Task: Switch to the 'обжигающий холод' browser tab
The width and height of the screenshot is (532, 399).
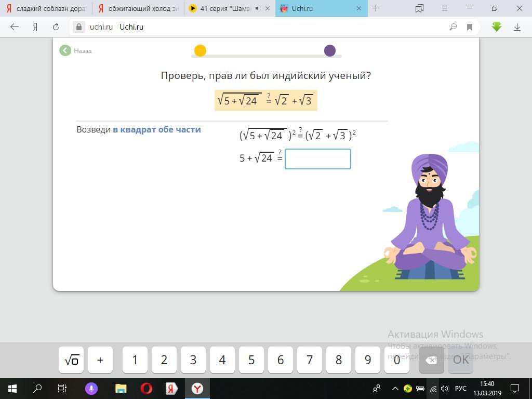Action: [x=138, y=8]
